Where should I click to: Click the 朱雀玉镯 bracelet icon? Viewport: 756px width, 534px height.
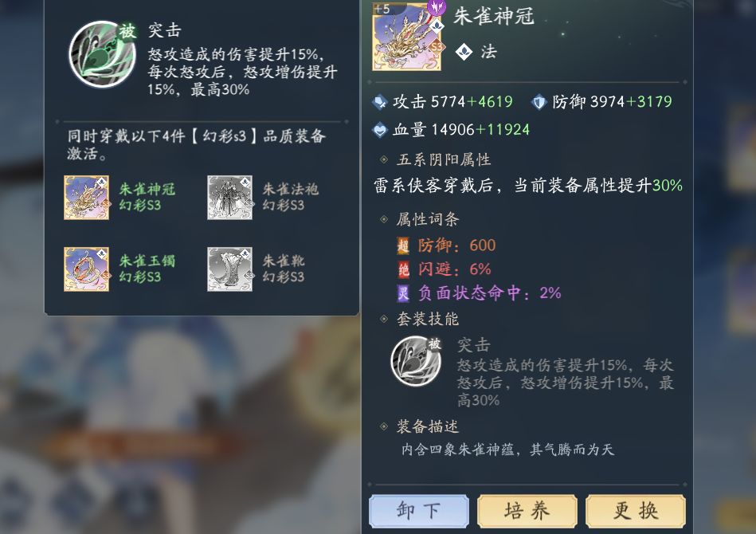(86, 269)
